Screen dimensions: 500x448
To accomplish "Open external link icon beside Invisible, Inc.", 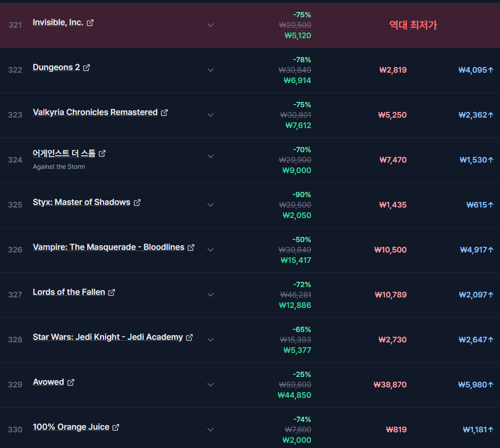I will point(90,22).
